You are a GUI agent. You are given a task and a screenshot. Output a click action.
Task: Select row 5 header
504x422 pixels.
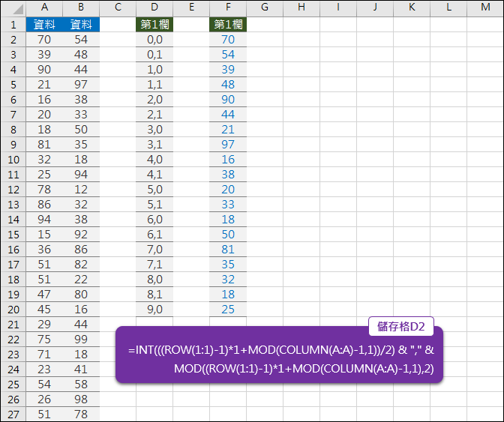(x=13, y=85)
